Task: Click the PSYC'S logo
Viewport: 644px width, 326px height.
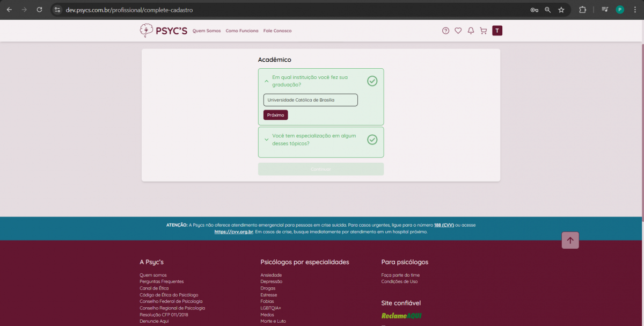Action: click(x=163, y=31)
